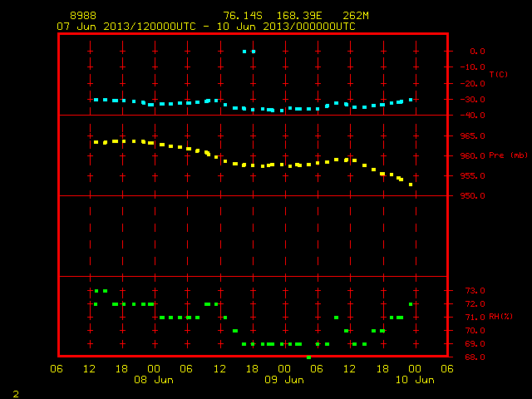Click the last yellow pressure data point
Screen dimensions: 532x399
(411, 185)
